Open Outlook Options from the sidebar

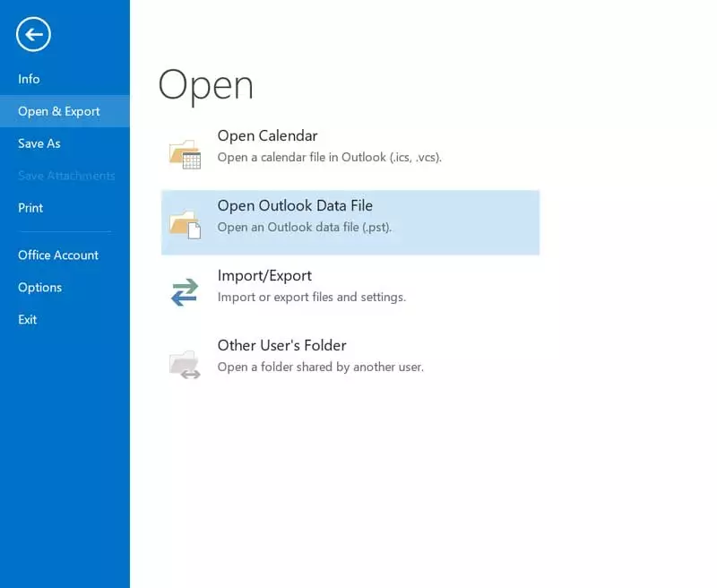(40, 288)
